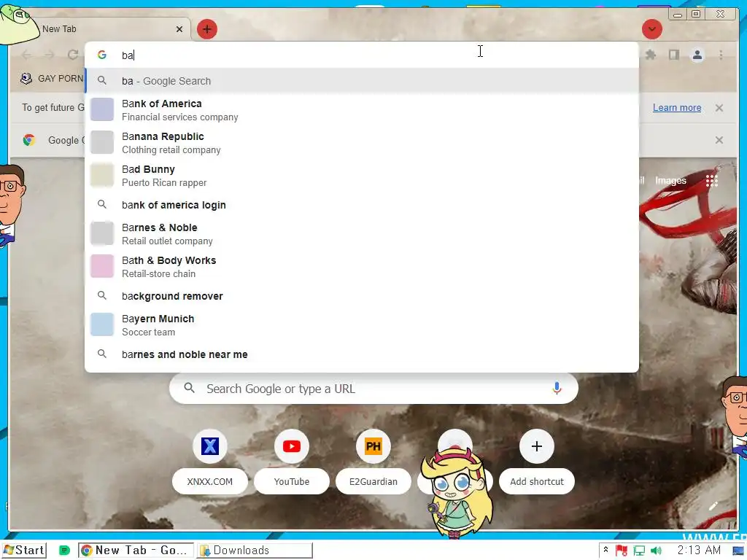This screenshot has width=747, height=560.
Task: Select 'ba - Google Search' suggestion
Action: (362, 81)
